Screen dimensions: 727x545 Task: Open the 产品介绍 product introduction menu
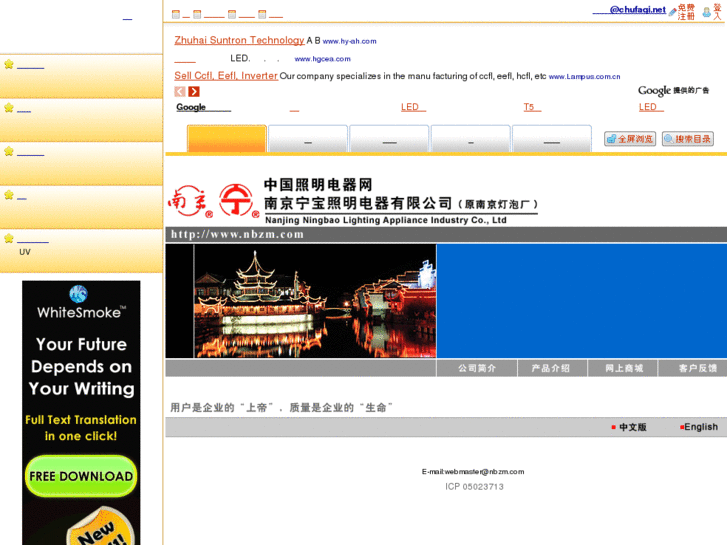pos(551,368)
